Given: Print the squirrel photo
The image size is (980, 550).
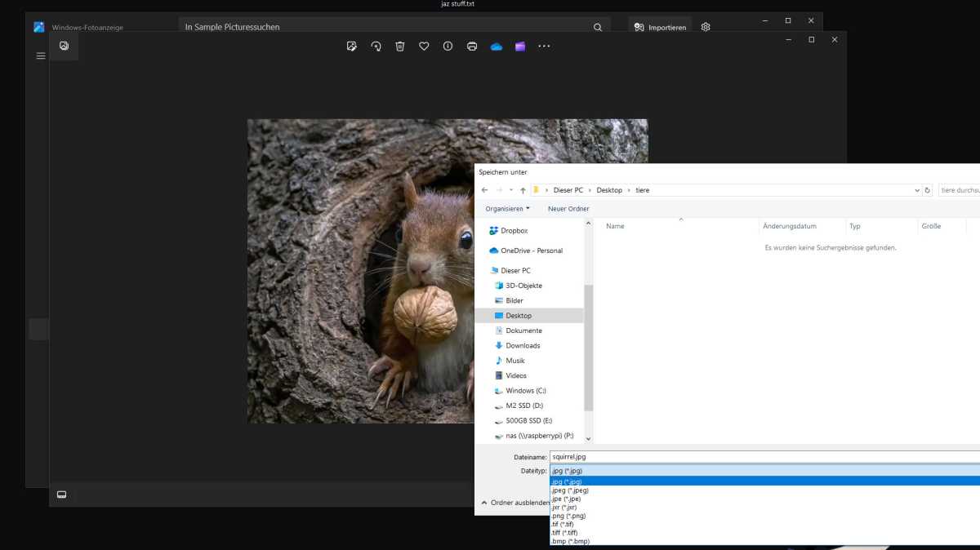Looking at the screenshot, I should pos(472,47).
